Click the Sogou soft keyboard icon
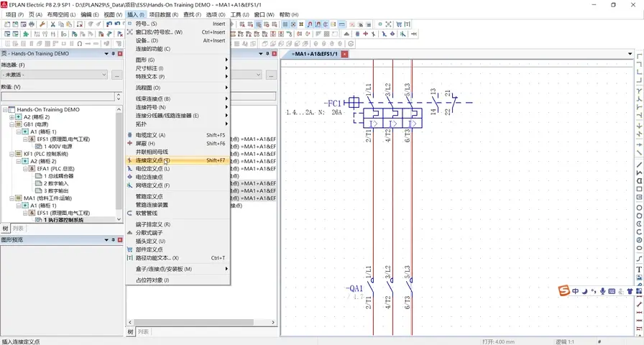The image size is (644, 345). tap(612, 291)
